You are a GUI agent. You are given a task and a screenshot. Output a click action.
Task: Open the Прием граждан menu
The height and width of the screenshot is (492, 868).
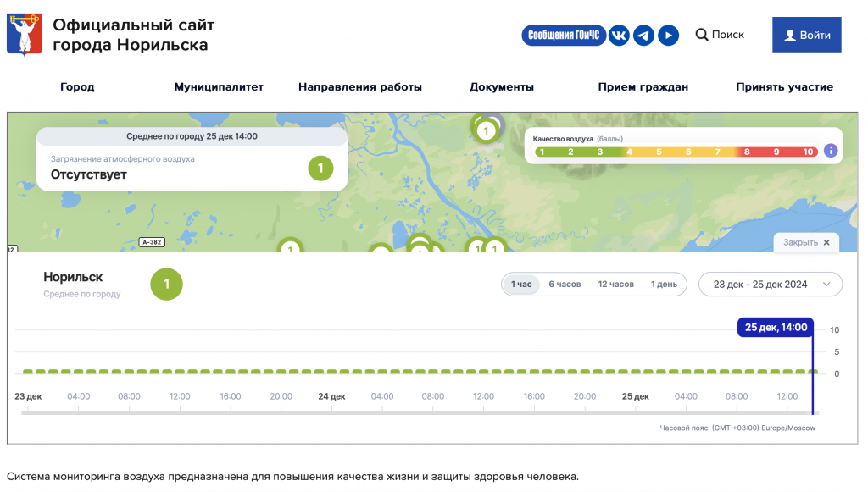point(643,86)
